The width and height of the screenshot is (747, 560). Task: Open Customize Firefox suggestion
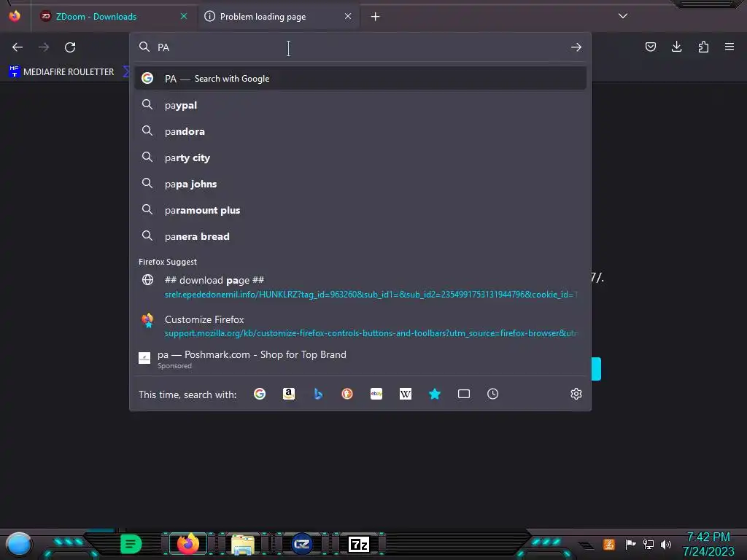coord(360,326)
